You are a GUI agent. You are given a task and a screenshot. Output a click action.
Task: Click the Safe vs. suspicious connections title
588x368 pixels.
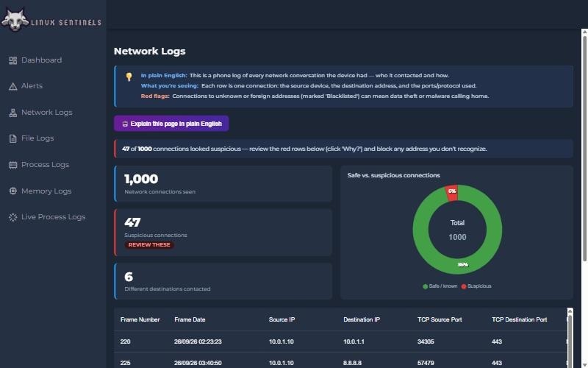pos(393,175)
